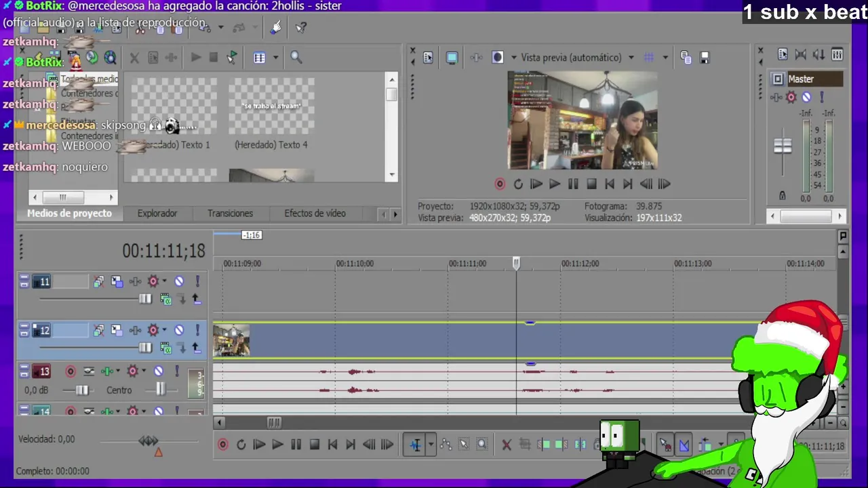The width and height of the screenshot is (868, 488).
Task: Enable preview on external monitor
Action: point(452,58)
